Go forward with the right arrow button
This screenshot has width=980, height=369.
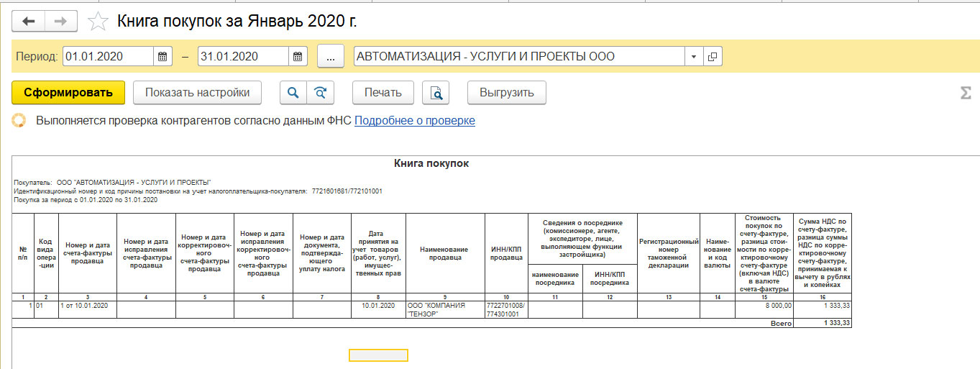point(60,22)
